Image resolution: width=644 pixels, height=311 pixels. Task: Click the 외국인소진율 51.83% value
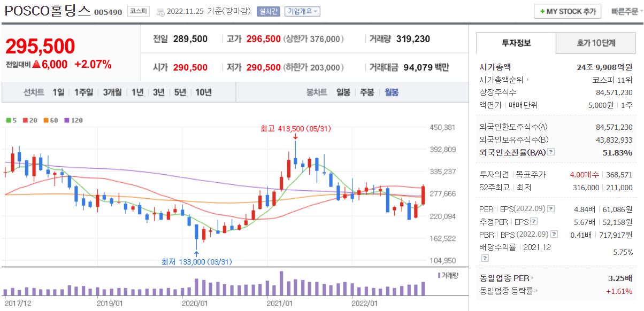[618, 152]
